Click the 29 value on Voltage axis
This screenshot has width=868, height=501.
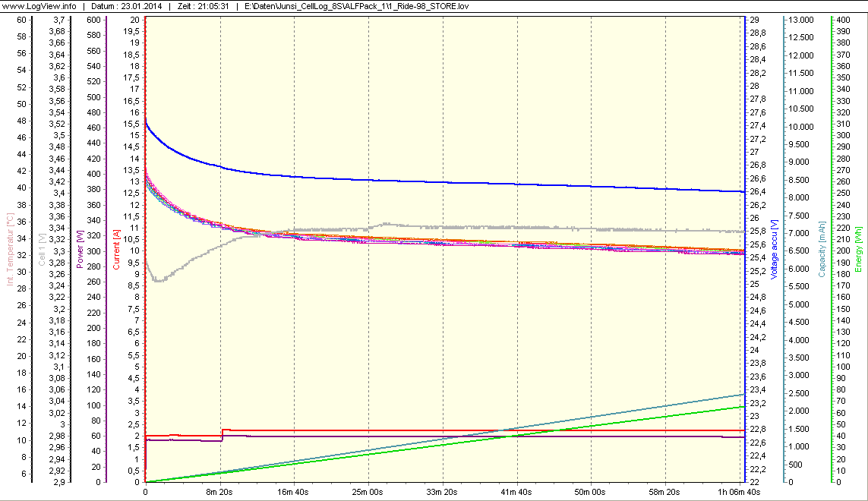(x=755, y=20)
